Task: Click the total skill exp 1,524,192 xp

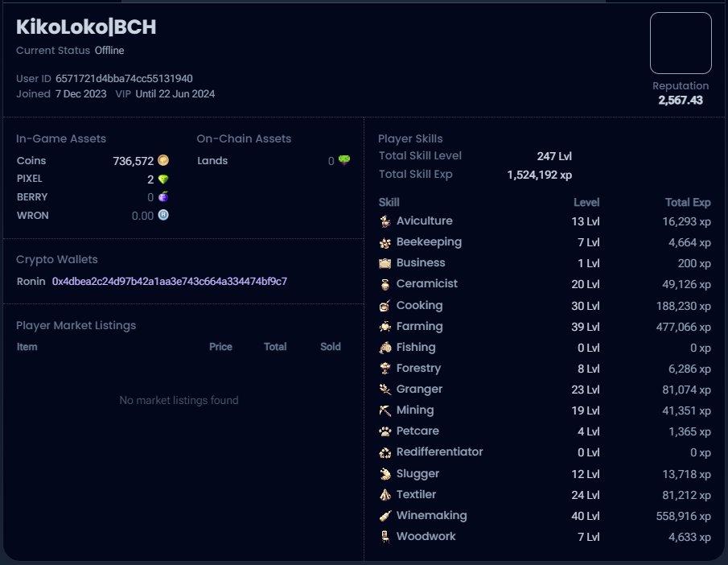Action: [x=540, y=175]
